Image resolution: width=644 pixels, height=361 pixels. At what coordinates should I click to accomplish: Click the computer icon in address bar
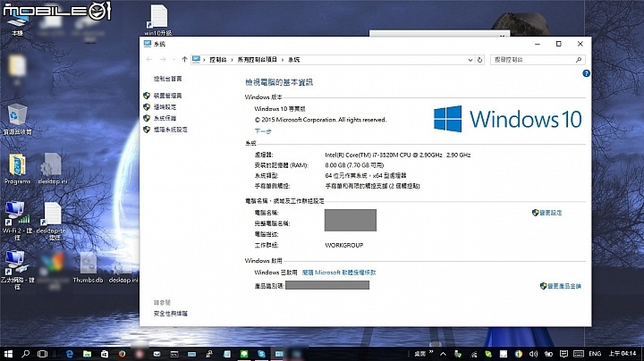[x=196, y=60]
